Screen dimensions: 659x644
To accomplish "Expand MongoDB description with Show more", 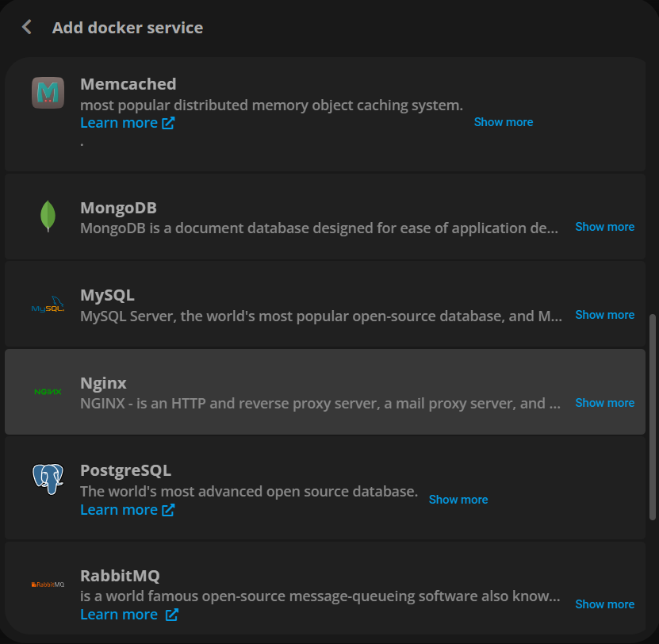I will [x=604, y=227].
